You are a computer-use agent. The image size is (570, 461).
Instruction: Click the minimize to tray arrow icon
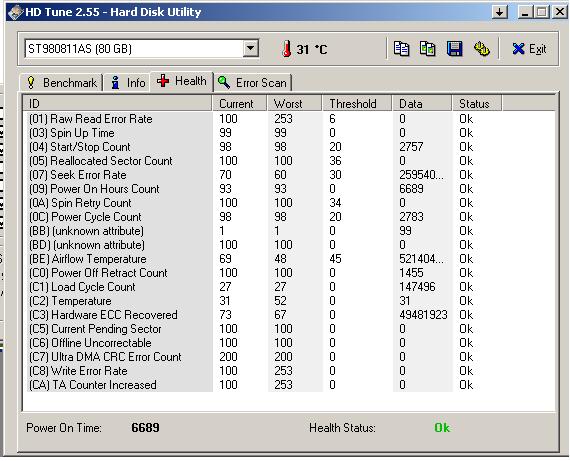500,12
